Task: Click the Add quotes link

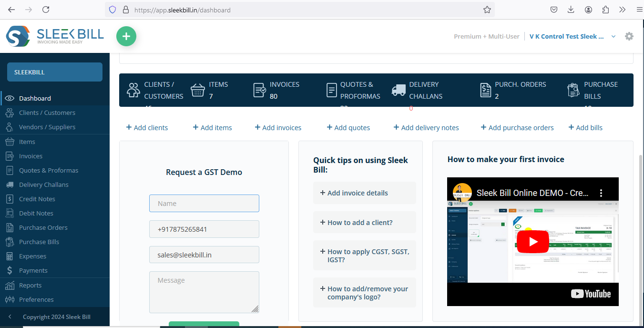Action: (x=348, y=127)
